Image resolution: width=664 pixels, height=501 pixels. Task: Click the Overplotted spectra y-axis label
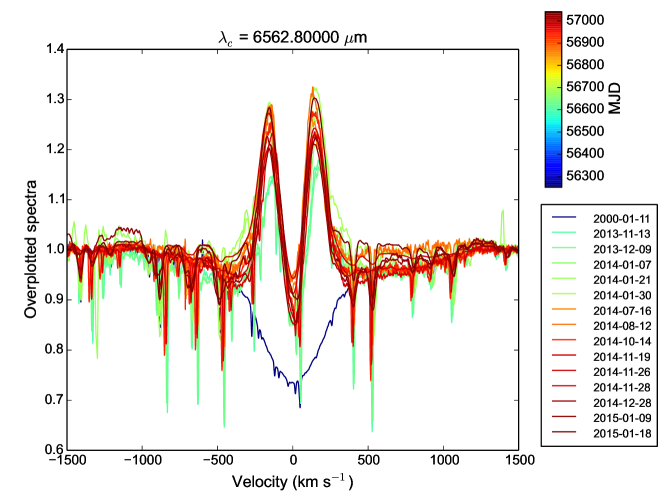[x=30, y=249]
